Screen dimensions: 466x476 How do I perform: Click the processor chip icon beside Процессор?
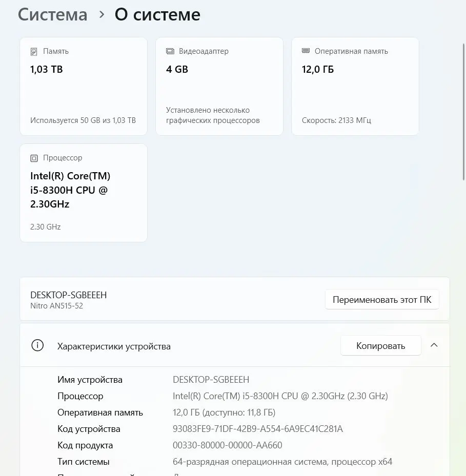click(x=34, y=158)
